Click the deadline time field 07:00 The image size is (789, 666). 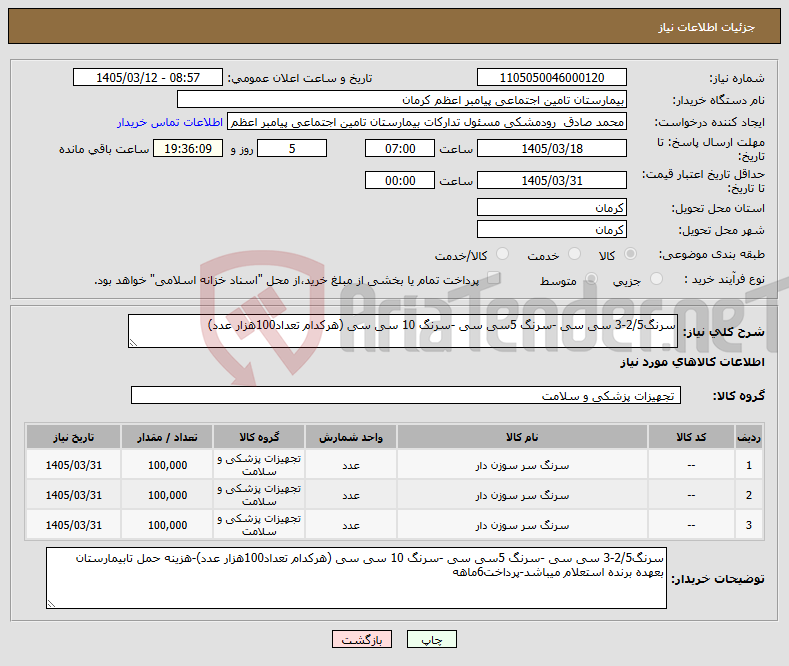click(x=400, y=148)
